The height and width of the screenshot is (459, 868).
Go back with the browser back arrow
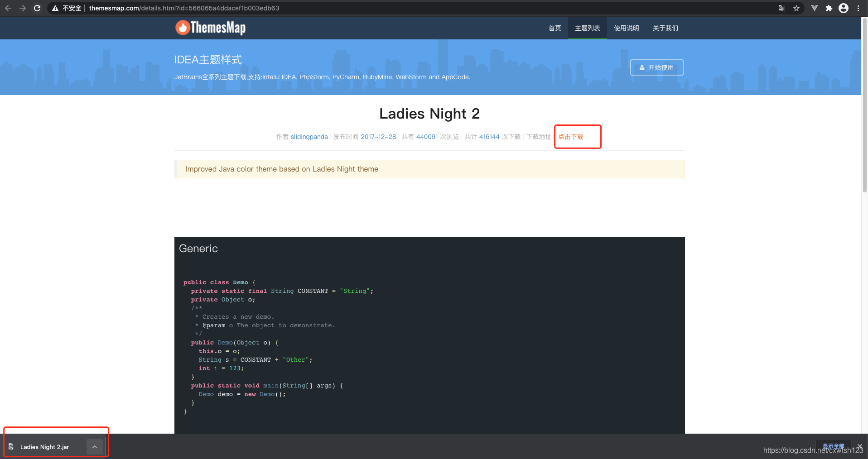(x=8, y=8)
